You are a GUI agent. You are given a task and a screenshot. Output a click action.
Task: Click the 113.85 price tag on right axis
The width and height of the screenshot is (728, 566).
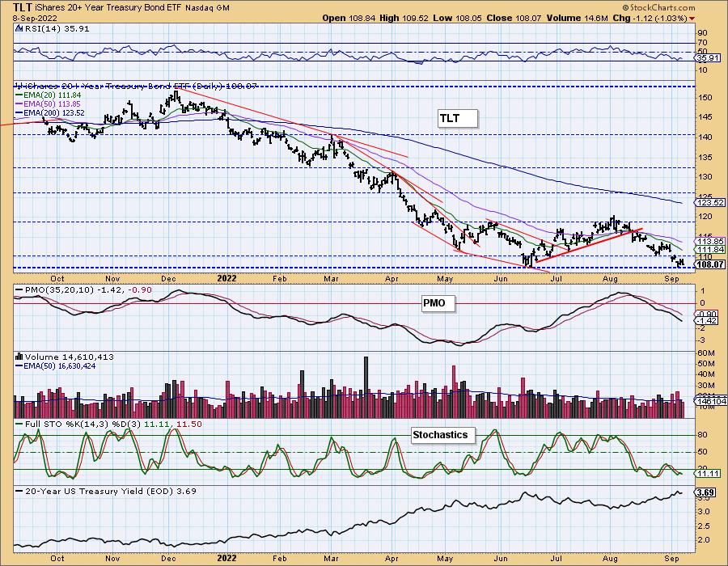point(709,242)
